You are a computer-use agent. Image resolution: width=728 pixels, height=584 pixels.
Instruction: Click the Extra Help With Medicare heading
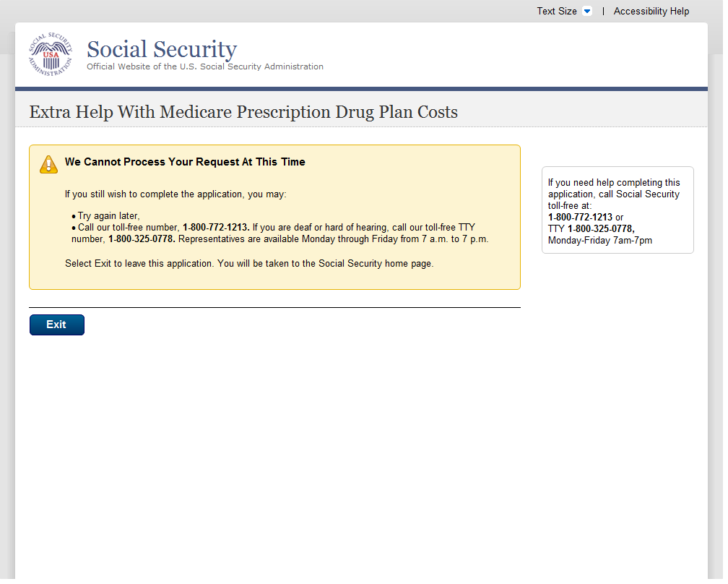pos(243,112)
